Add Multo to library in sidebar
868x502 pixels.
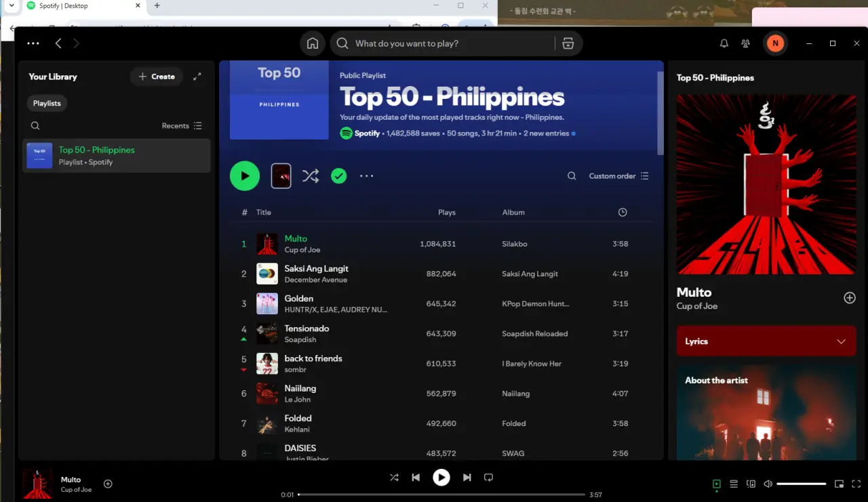point(850,298)
